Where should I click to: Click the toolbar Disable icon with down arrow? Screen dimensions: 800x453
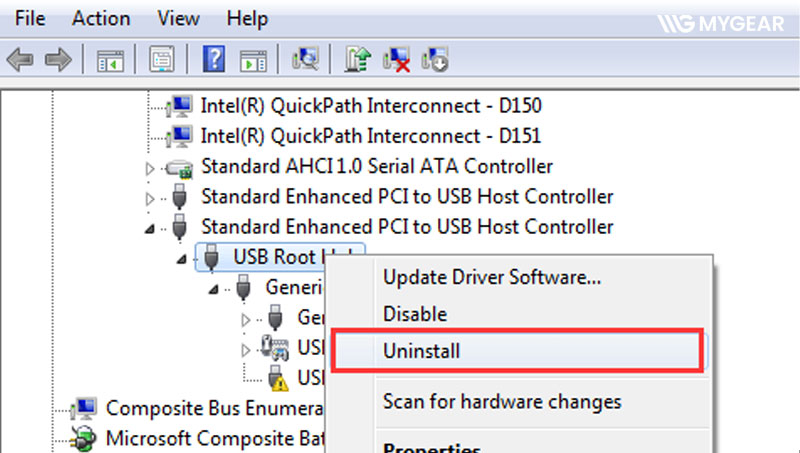pos(435,60)
